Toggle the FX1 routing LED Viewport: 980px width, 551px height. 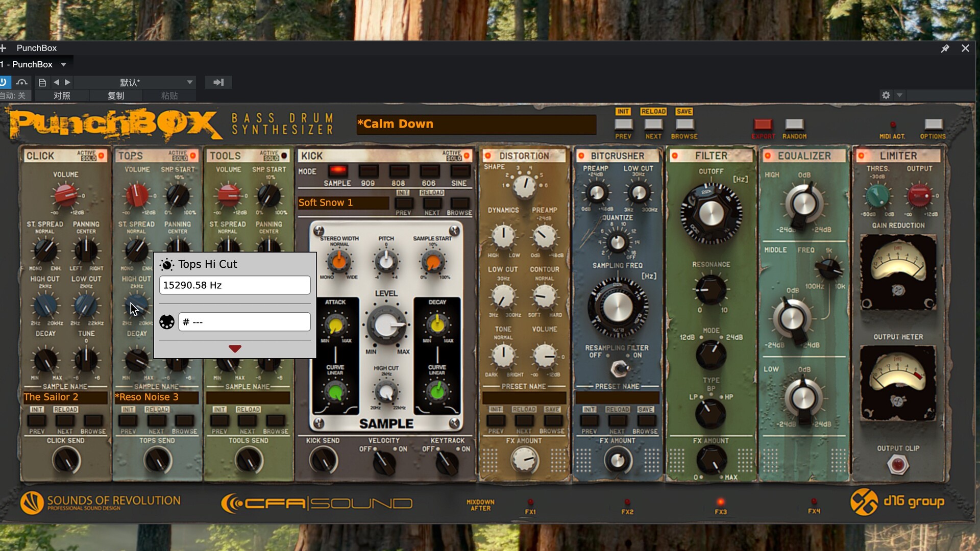coord(530,503)
